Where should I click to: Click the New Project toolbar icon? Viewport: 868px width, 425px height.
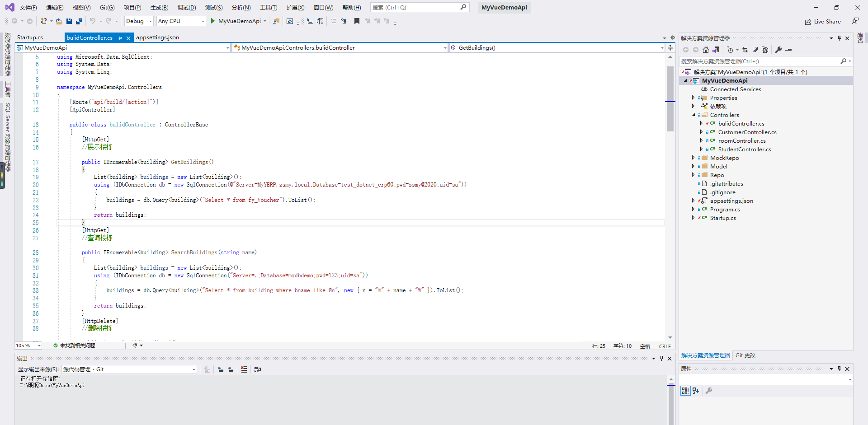[x=44, y=21]
